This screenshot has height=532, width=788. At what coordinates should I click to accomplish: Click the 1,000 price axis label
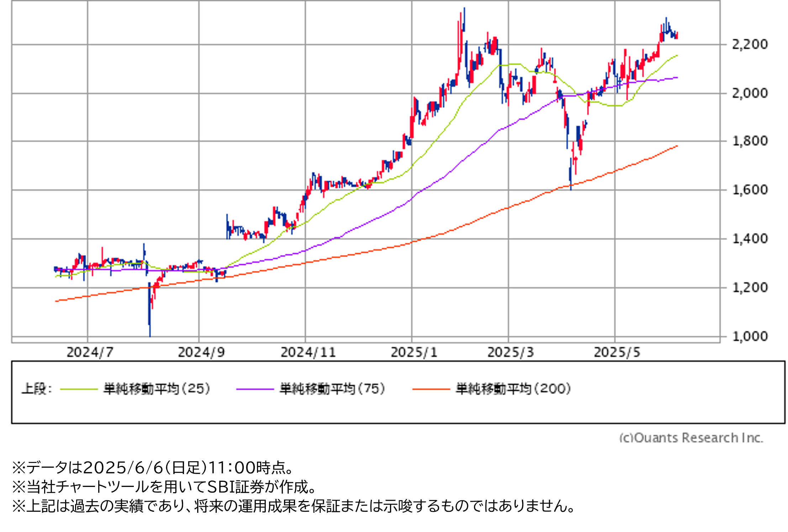(x=750, y=336)
